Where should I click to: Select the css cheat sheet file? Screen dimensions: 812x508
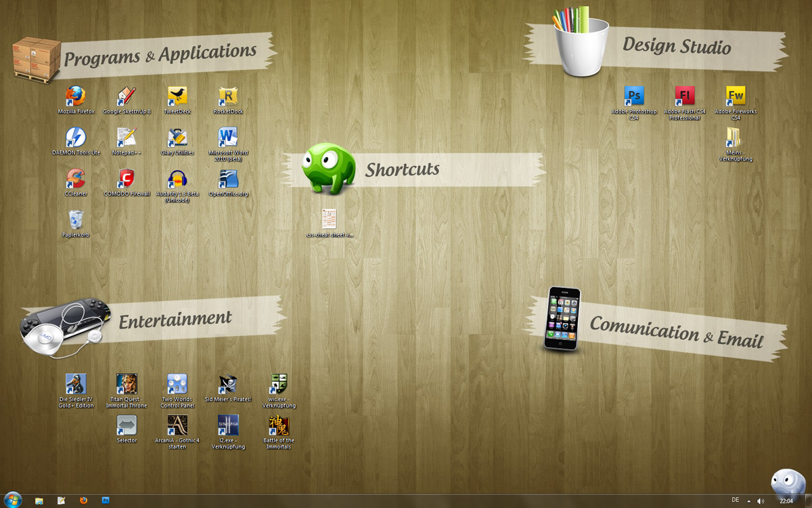pyautogui.click(x=330, y=219)
